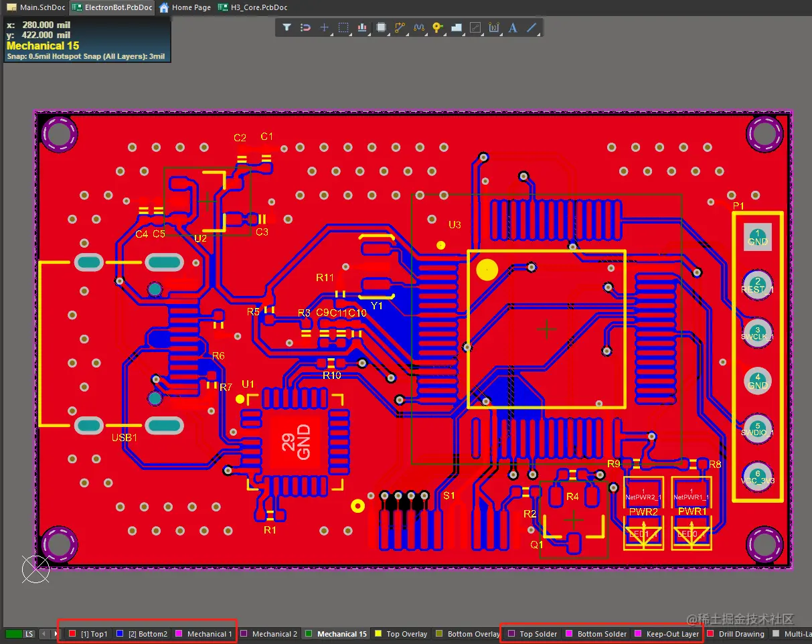Viewport: 812px width, 644px height.
Task: Select pad 1 GND on connector P1
Action: pyautogui.click(x=758, y=238)
